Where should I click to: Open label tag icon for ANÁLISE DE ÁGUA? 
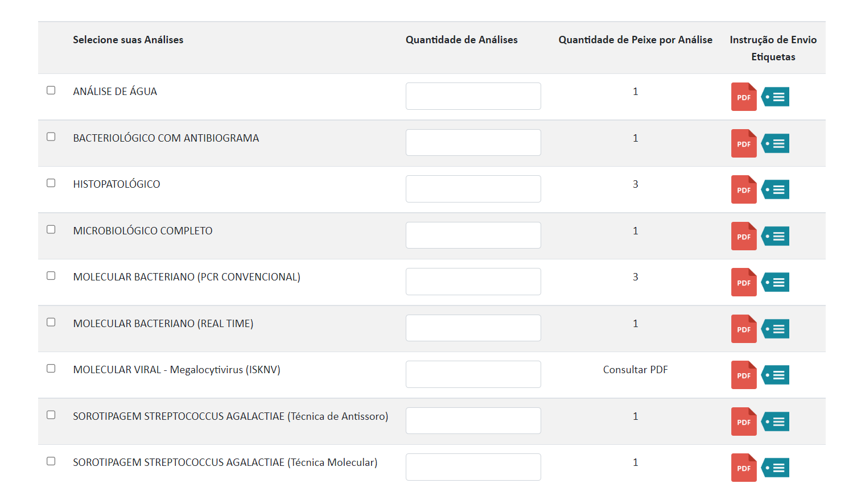coord(775,97)
